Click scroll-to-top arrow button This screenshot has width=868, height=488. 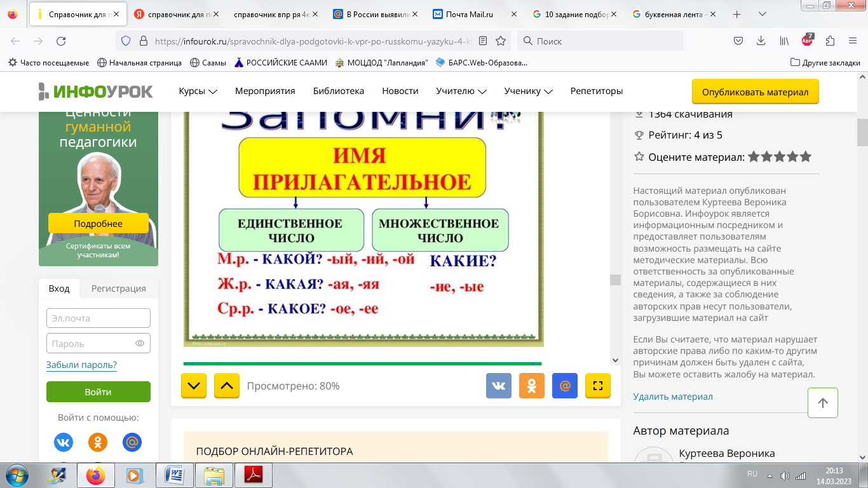823,403
